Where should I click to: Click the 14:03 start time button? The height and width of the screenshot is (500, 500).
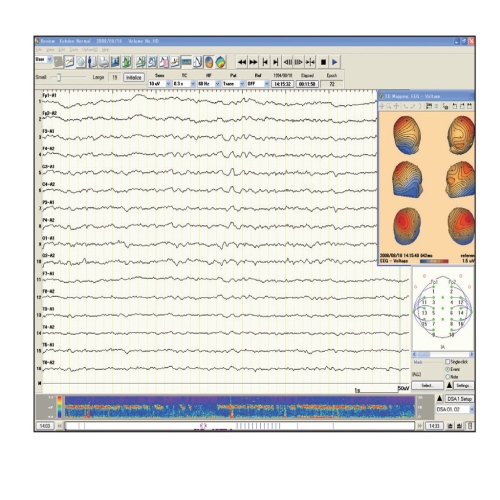point(45,426)
